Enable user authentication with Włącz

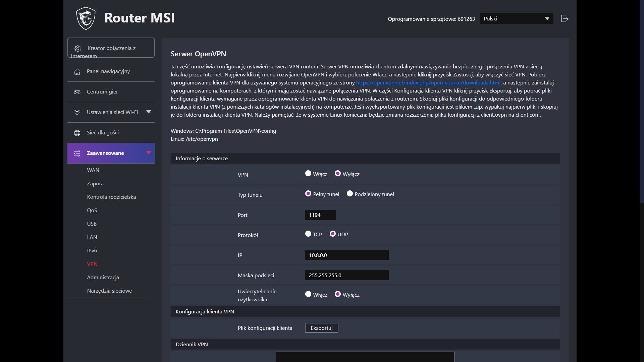tap(308, 294)
